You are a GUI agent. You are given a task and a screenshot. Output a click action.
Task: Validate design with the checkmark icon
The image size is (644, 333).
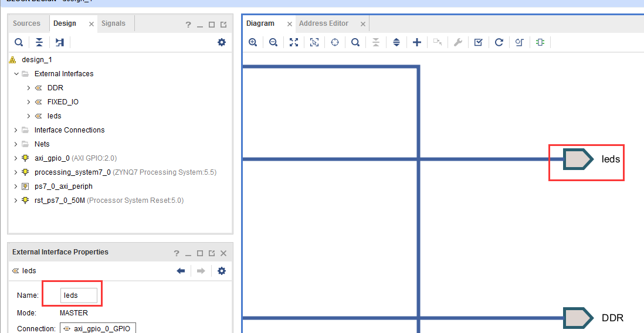pos(478,42)
